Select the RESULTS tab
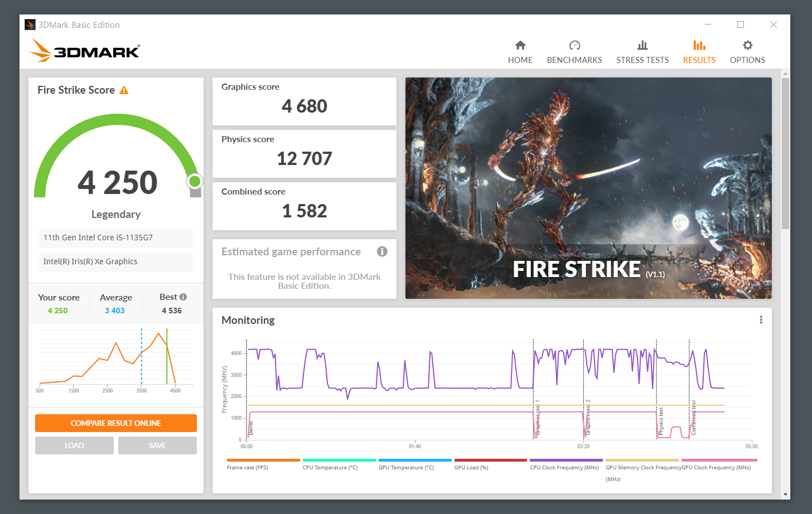 (699, 52)
